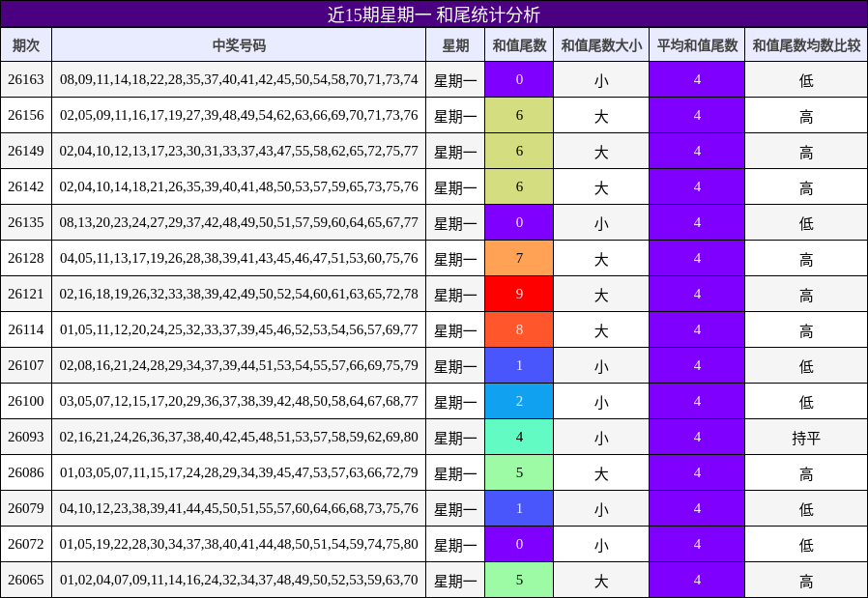
Task: Click green tail value 5 for 26086
Action: click(x=519, y=472)
